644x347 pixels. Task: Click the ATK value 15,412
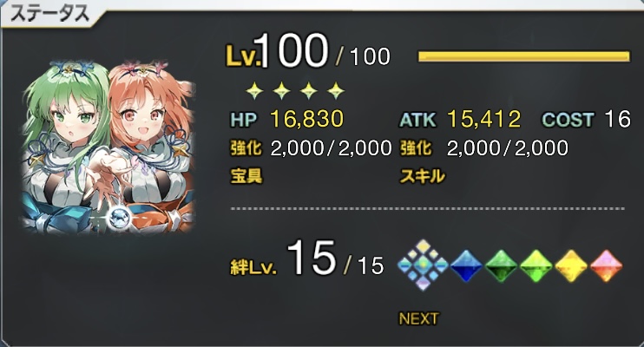[483, 119]
